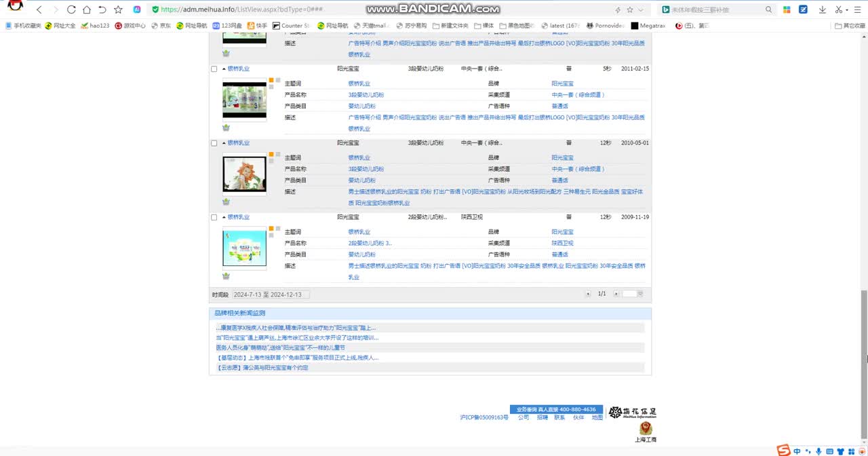868x456 pixels.
Task: Click the crown icon under 2011-02-15 thumbnail
Action: tap(226, 128)
